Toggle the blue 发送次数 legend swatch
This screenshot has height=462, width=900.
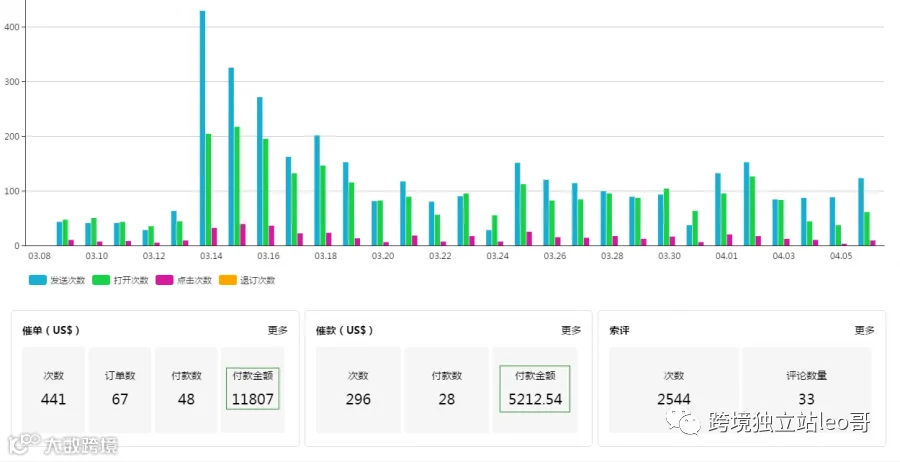[37, 280]
